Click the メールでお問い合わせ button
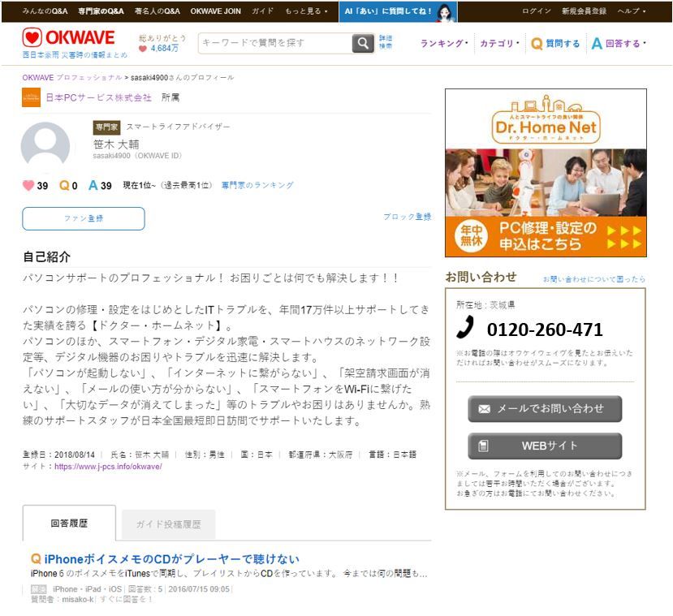Screen dimensions: 673x616 click(x=545, y=409)
